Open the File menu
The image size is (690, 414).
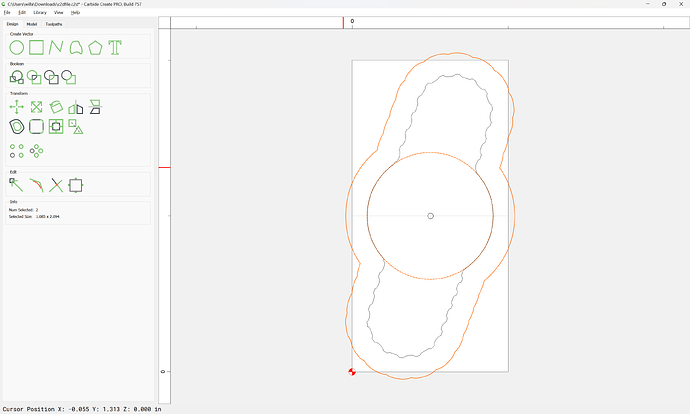tap(7, 12)
